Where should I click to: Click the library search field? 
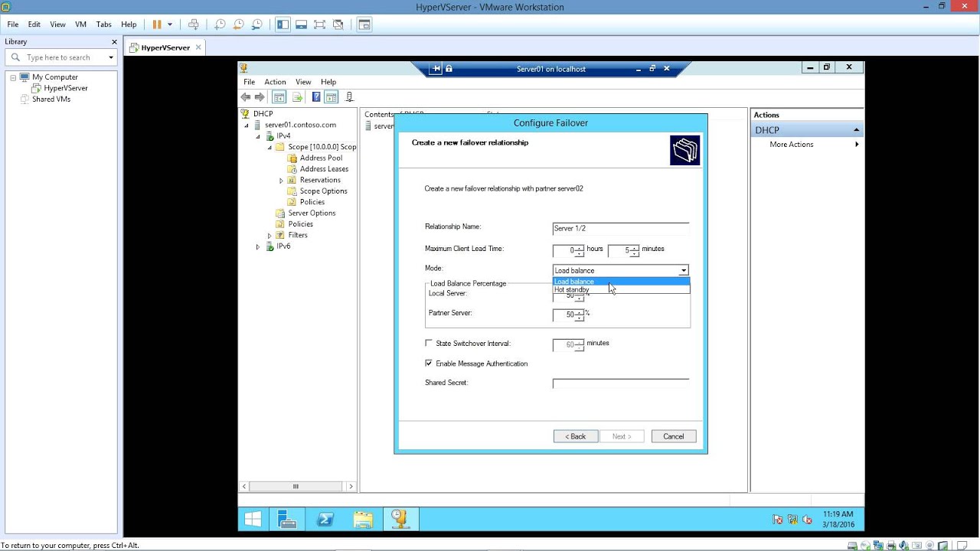[x=61, y=57]
